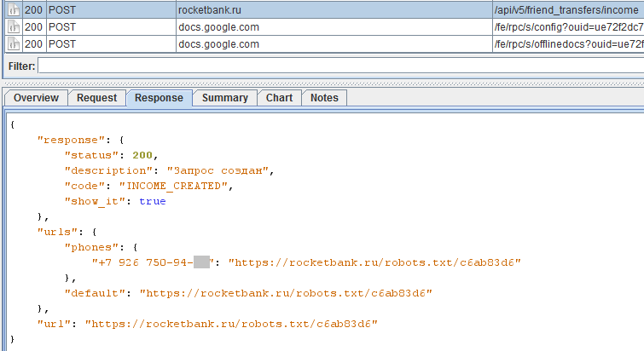Click the "Запрос создан" description value

(x=218, y=170)
